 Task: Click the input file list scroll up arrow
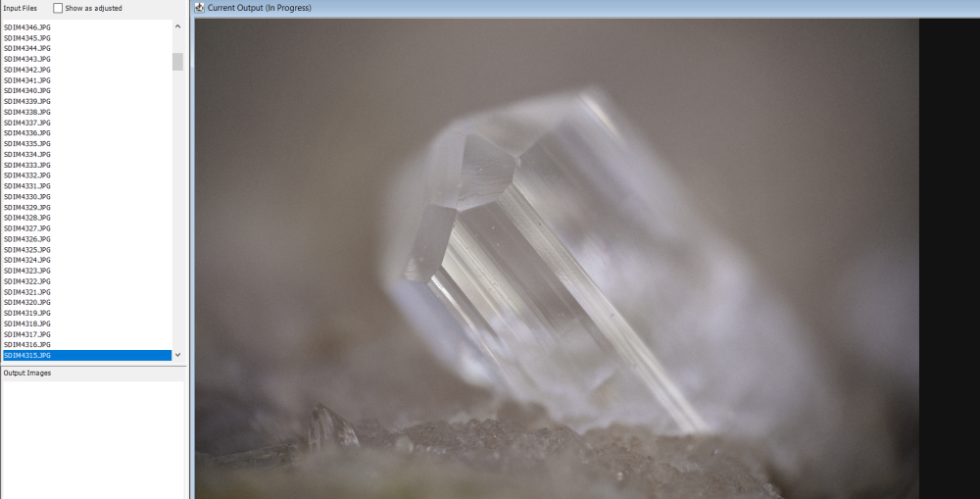coord(177,26)
